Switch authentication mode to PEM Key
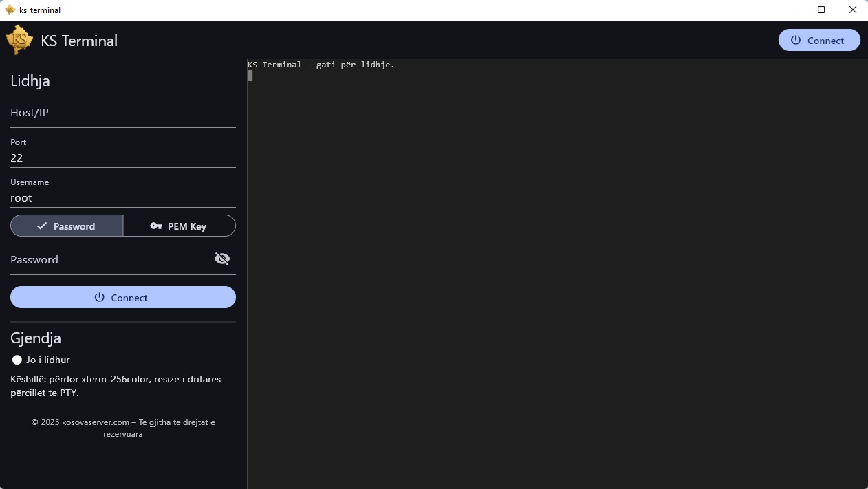 (x=179, y=226)
